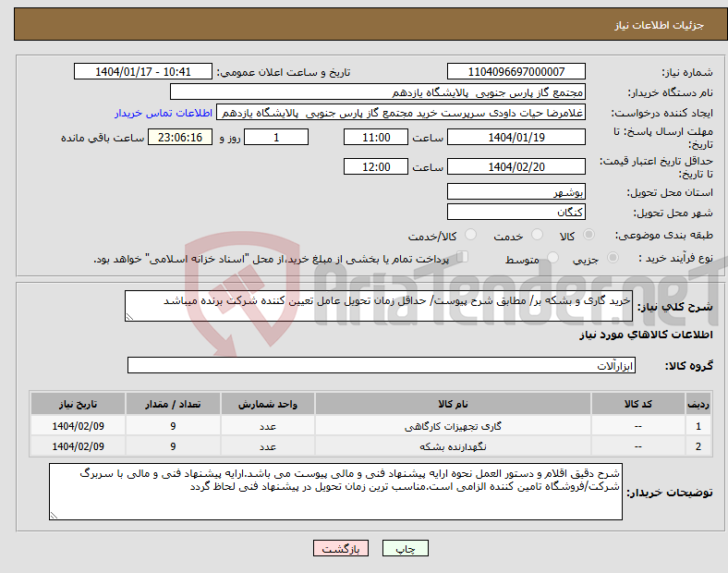Click the بازگشت (back) button
This screenshot has height=573, width=728.
coord(341,548)
